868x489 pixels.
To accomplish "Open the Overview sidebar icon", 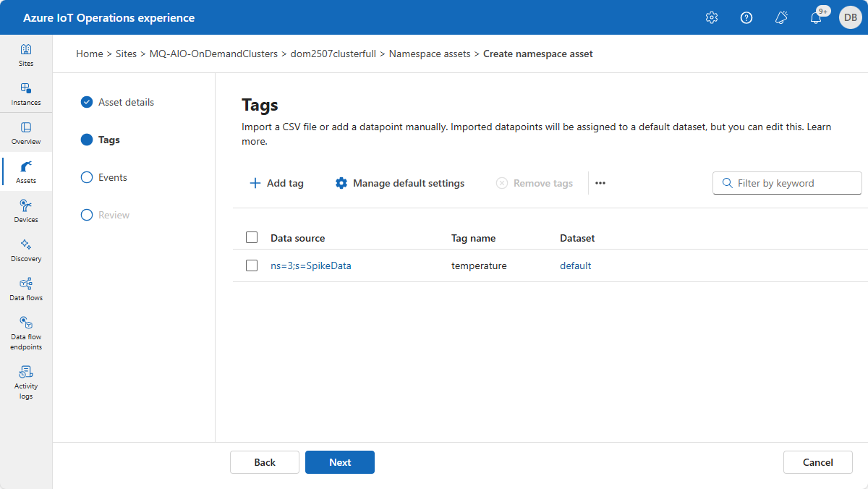I will click(x=26, y=132).
